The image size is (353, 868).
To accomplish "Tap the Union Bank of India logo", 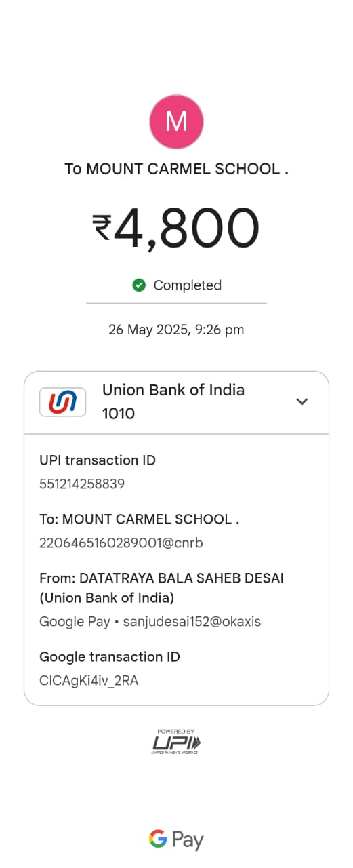I will [63, 401].
